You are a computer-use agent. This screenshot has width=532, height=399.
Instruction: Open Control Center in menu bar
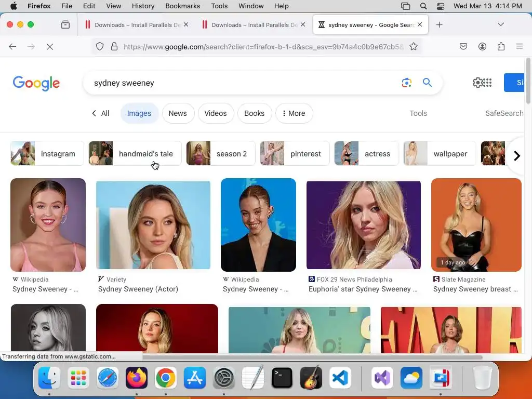(441, 6)
